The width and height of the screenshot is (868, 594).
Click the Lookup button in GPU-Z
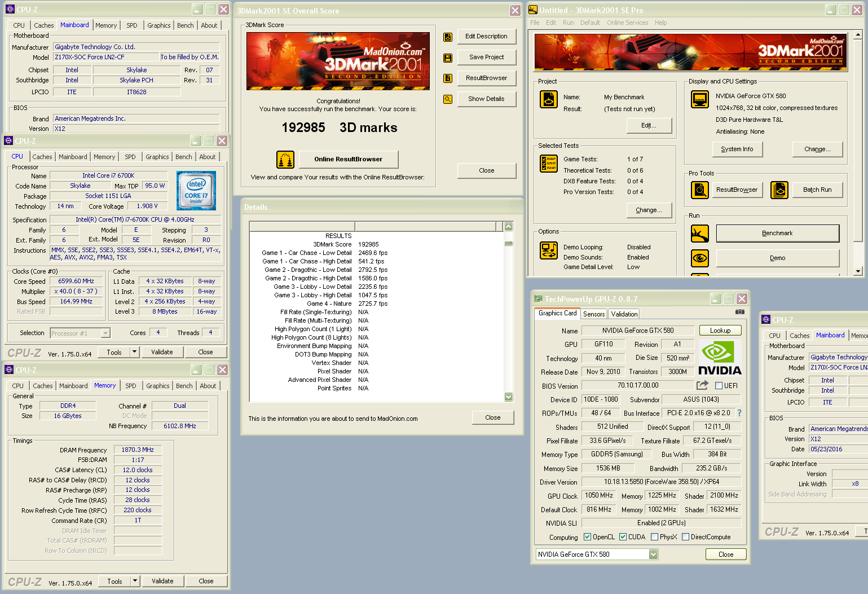[720, 331]
